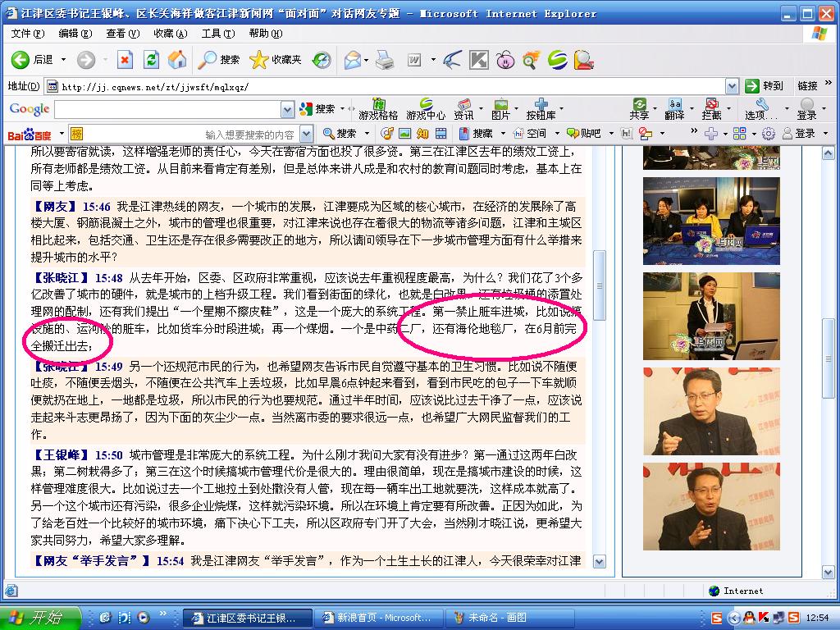This screenshot has height=630, width=840.
Task: Click the Baidu music note icon
Action: point(387,134)
